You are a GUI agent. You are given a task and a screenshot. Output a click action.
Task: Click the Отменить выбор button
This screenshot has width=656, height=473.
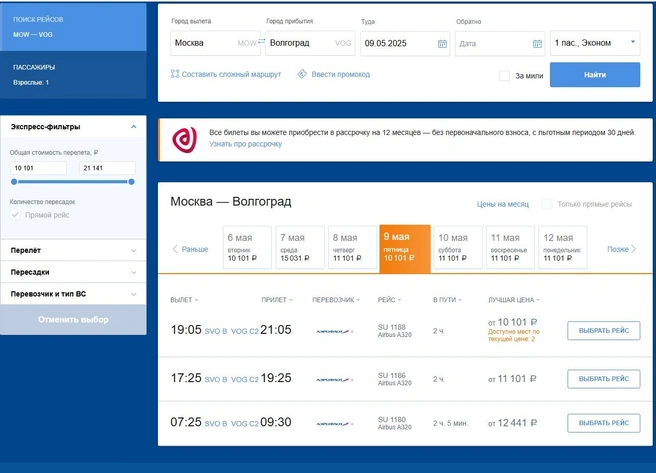73,320
